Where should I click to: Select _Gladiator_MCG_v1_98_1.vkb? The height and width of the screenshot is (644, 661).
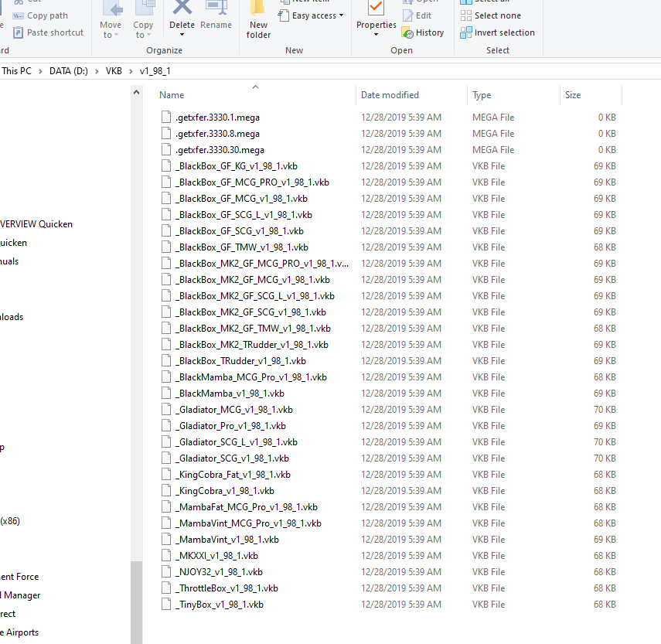[234, 410]
